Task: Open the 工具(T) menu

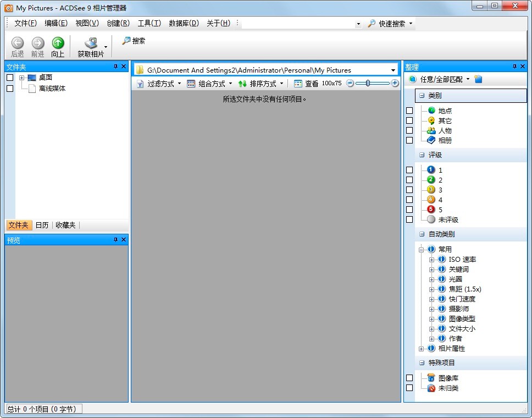Action: [x=149, y=23]
